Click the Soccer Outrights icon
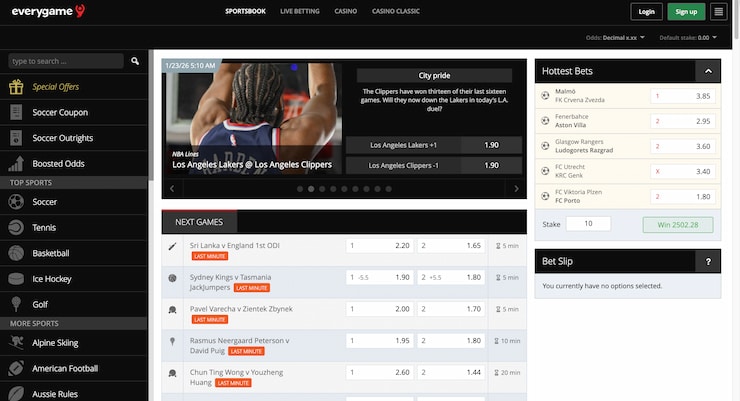740x401 pixels. pos(16,138)
